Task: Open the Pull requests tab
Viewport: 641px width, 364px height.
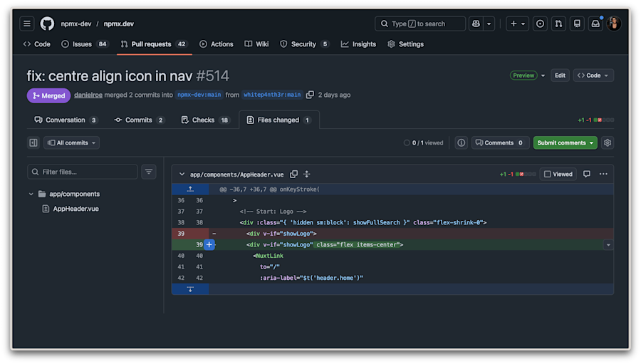Action: [154, 44]
